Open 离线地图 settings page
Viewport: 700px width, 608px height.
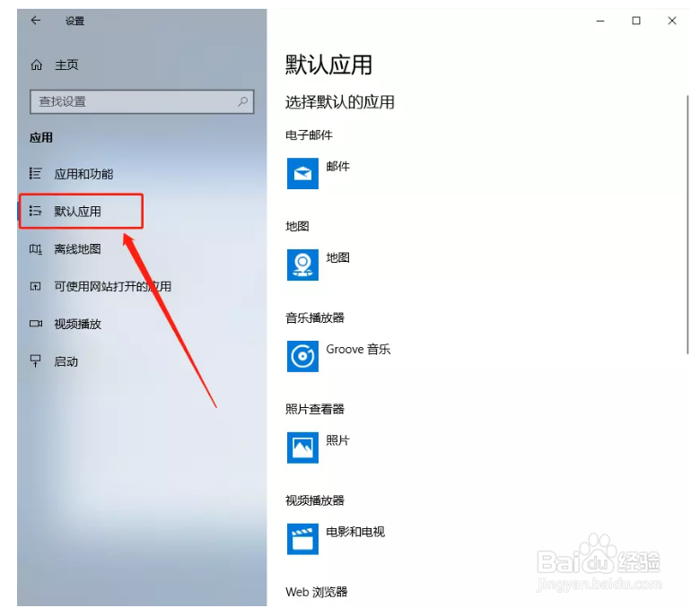(x=78, y=249)
